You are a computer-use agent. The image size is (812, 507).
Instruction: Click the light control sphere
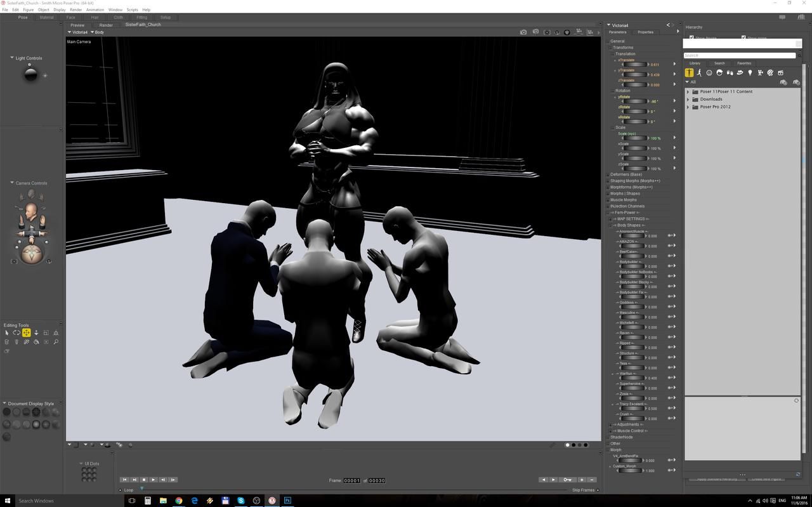pos(30,74)
